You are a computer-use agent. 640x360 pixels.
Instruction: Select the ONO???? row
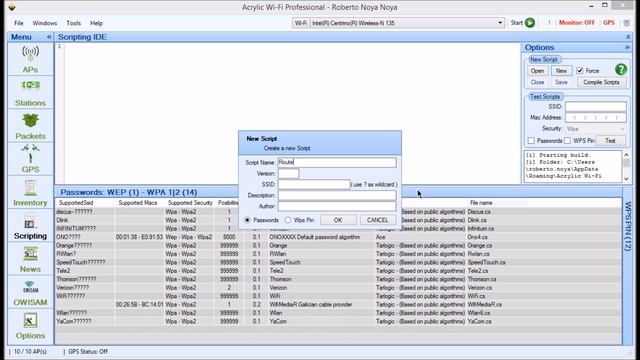tap(338, 237)
